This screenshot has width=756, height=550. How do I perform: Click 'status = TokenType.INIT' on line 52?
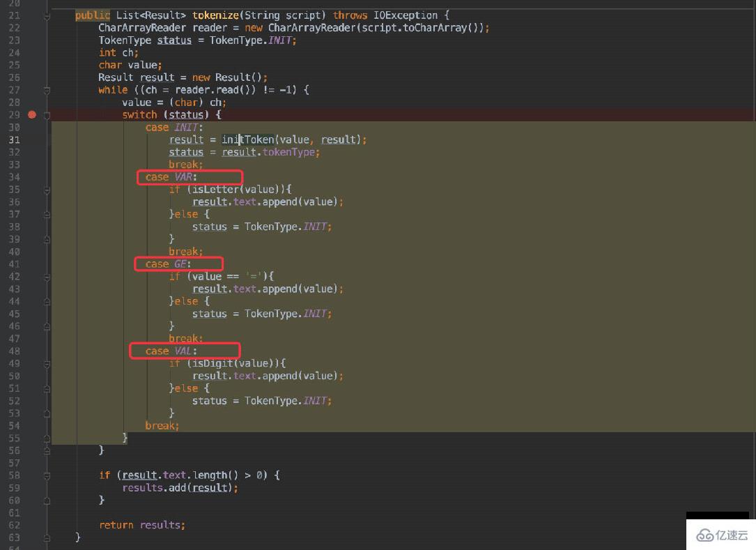point(261,401)
